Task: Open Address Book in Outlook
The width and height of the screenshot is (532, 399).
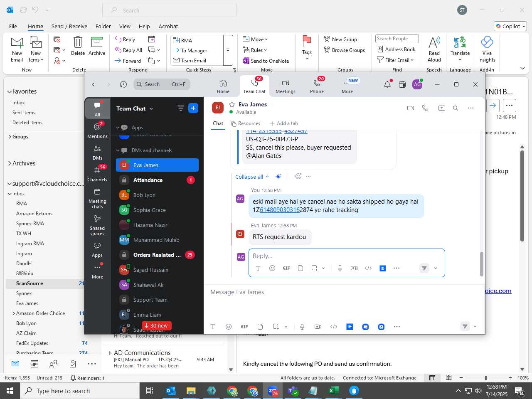Action: (x=396, y=49)
